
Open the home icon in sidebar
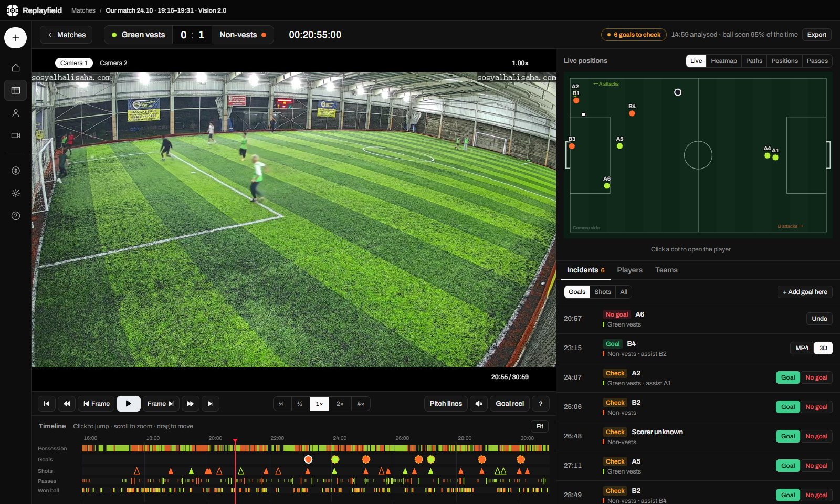tap(16, 68)
